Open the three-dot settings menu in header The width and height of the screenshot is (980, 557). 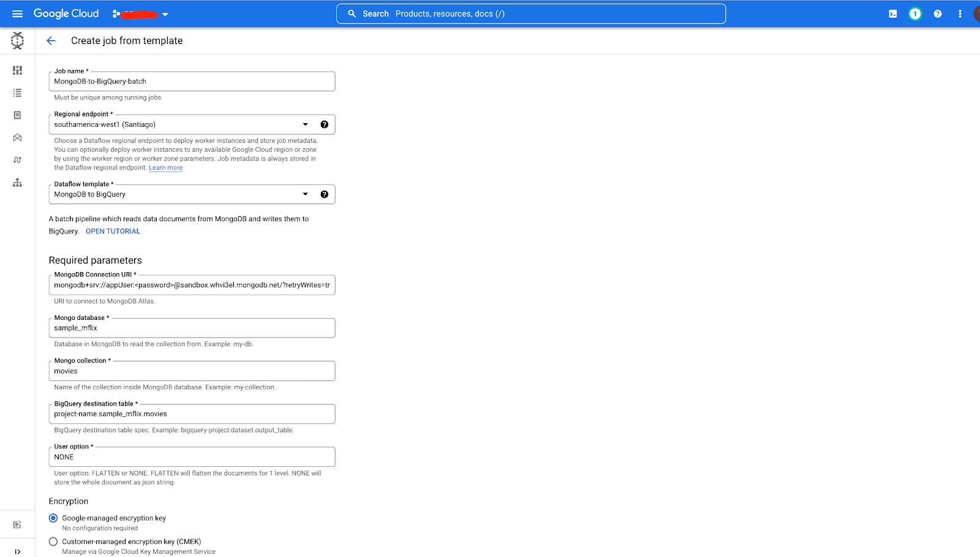click(x=960, y=13)
